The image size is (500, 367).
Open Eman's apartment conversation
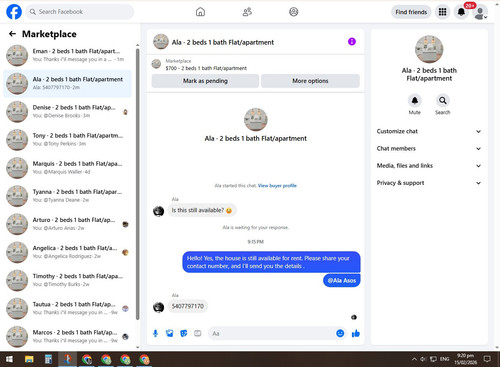[x=67, y=55]
